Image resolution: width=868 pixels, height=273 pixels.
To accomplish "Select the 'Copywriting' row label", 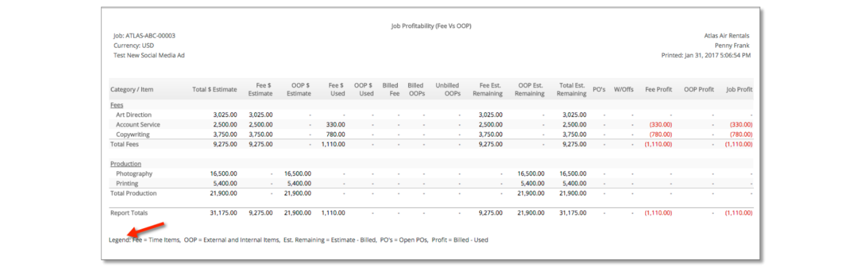I will point(132,134).
